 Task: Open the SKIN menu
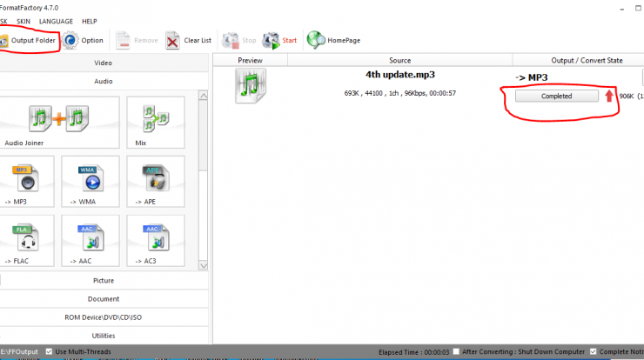point(23,22)
